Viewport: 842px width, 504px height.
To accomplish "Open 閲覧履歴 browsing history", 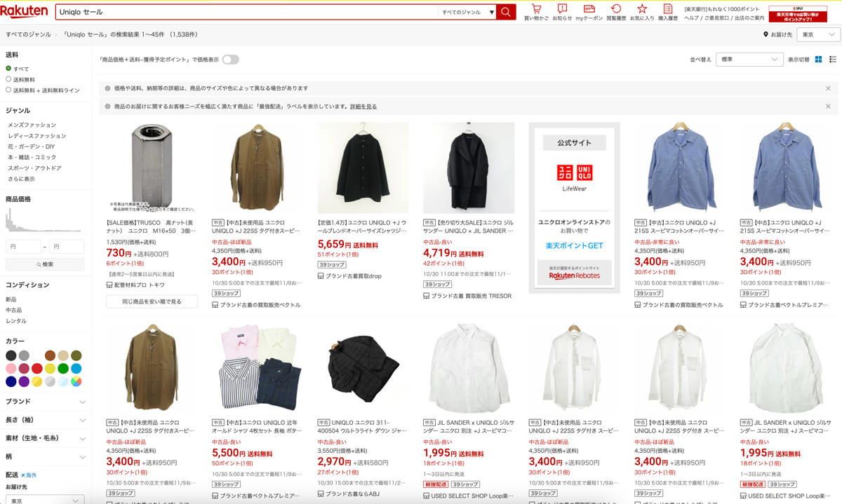I will pyautogui.click(x=616, y=12).
